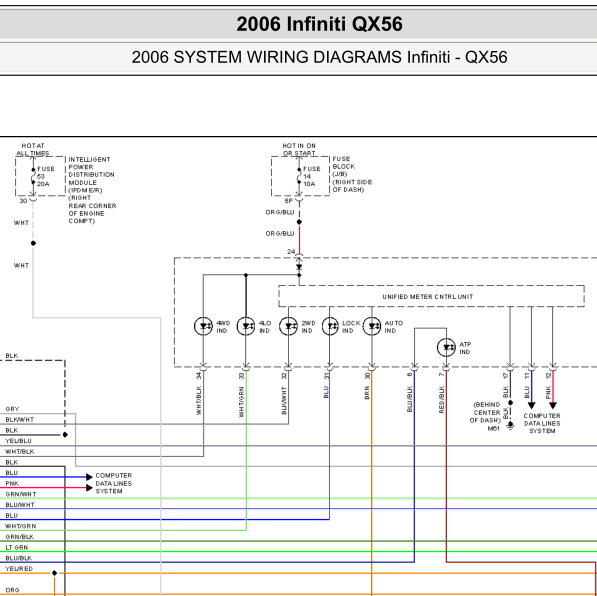Click the arrowhead under pin 12 PNK wire
597x596 pixels.
point(553,406)
